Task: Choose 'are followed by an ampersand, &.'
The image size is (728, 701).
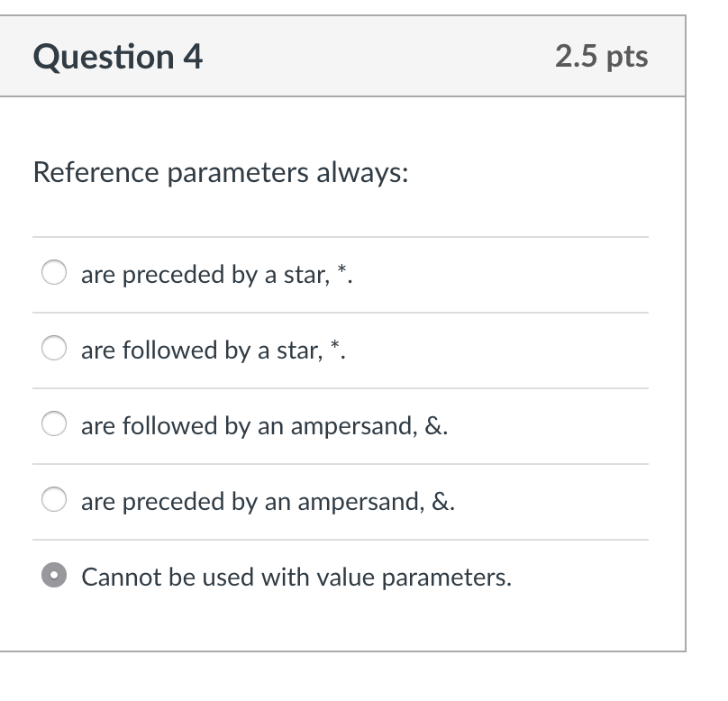Action: point(54,424)
